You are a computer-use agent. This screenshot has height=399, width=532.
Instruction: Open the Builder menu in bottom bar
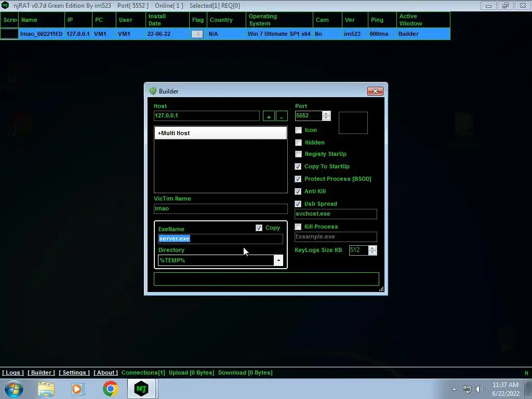41,373
